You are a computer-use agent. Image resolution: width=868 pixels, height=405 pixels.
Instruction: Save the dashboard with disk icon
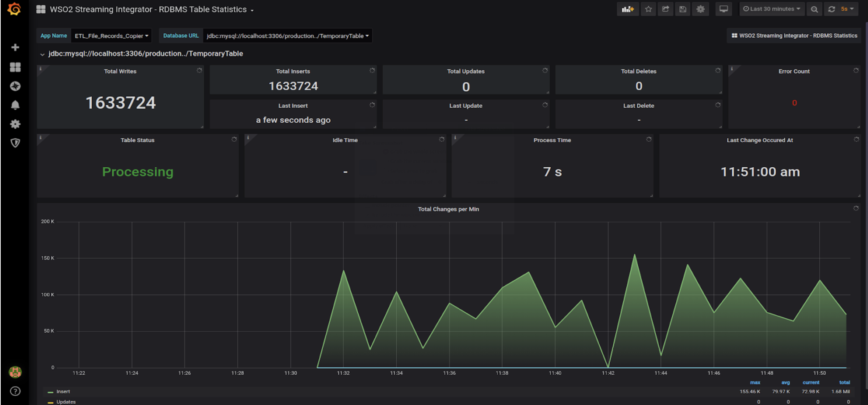(683, 9)
